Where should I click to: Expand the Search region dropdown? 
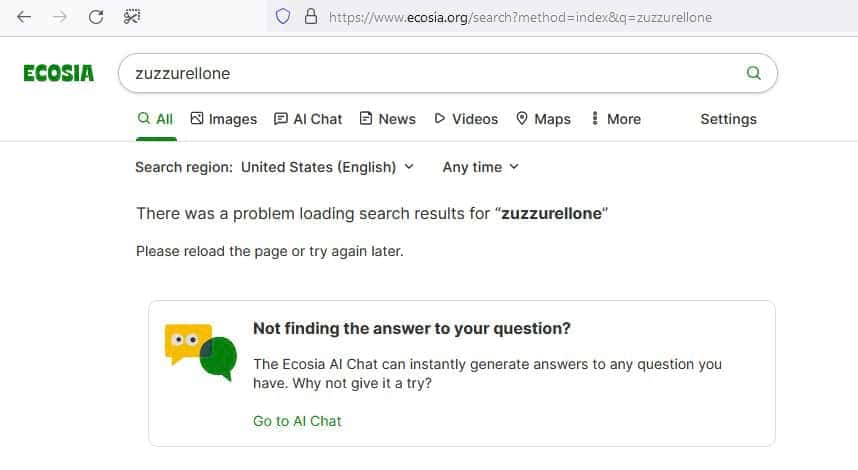click(327, 167)
